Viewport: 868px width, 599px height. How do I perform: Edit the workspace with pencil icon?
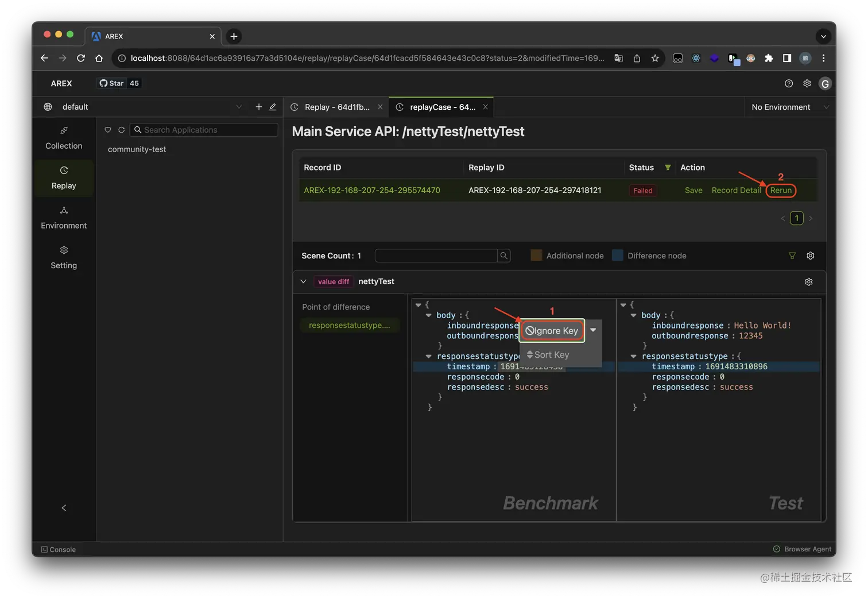click(273, 107)
